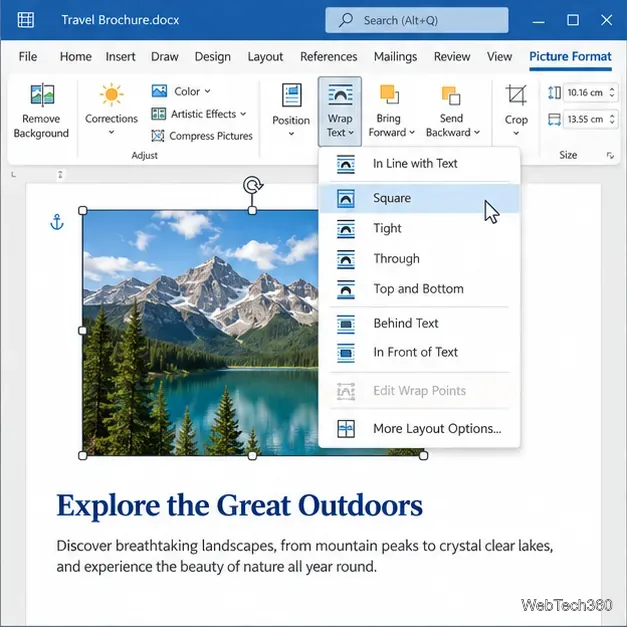Click the Explore the Great Outdoors heading
Image resolution: width=627 pixels, height=627 pixels.
(x=240, y=506)
